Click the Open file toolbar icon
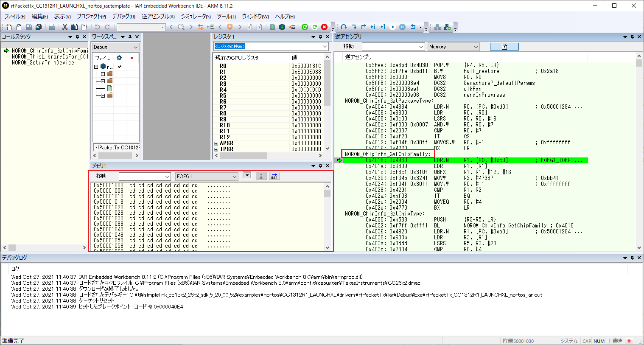The height and width of the screenshot is (345, 644). [x=19, y=27]
